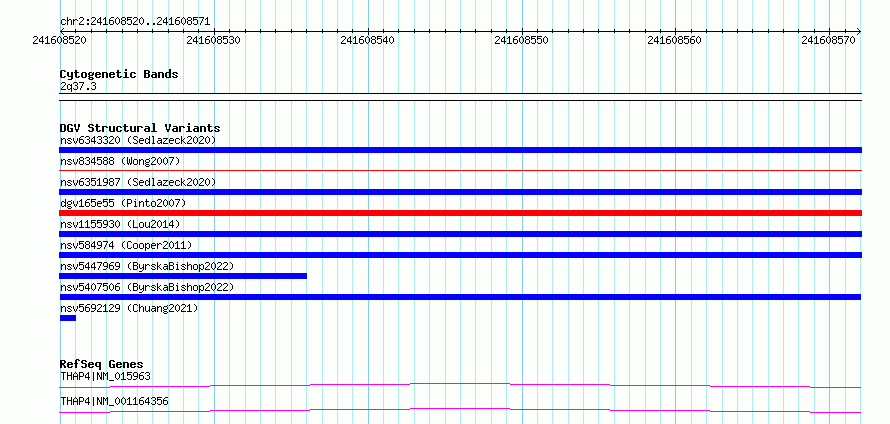The width and height of the screenshot is (890, 424).
Task: Click the short blue bar for nsv5447969
Action: [183, 276]
